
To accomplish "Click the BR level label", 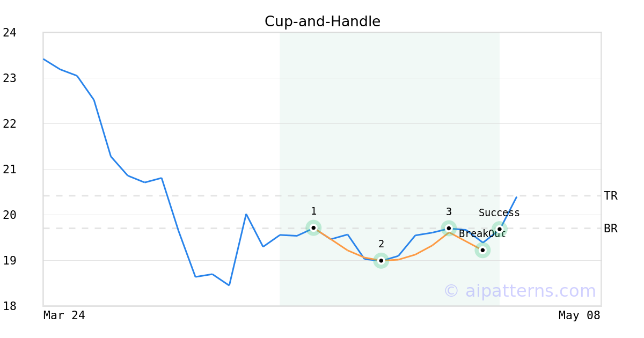I will point(611,229).
